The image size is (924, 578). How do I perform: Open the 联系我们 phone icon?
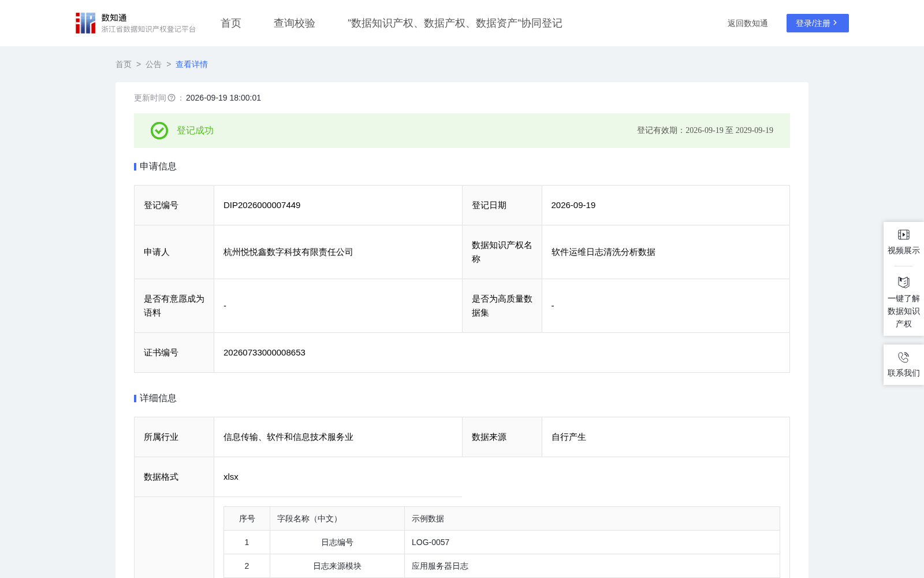pos(904,357)
